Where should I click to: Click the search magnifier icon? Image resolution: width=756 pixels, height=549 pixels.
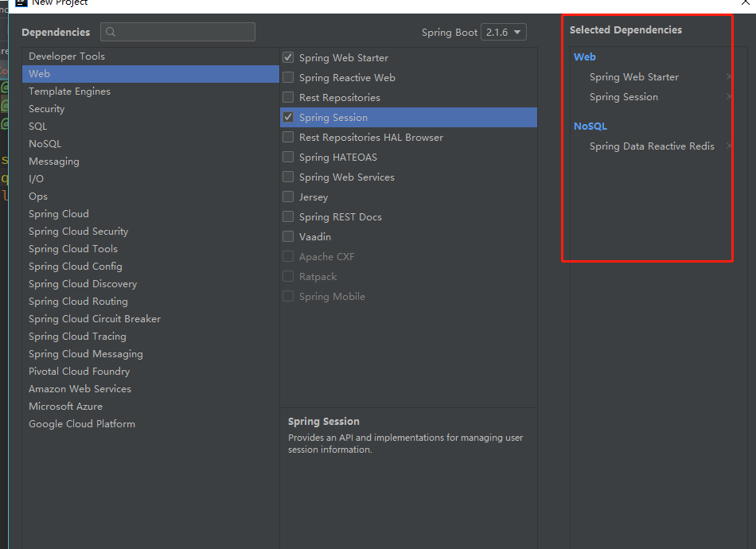pyautogui.click(x=111, y=32)
